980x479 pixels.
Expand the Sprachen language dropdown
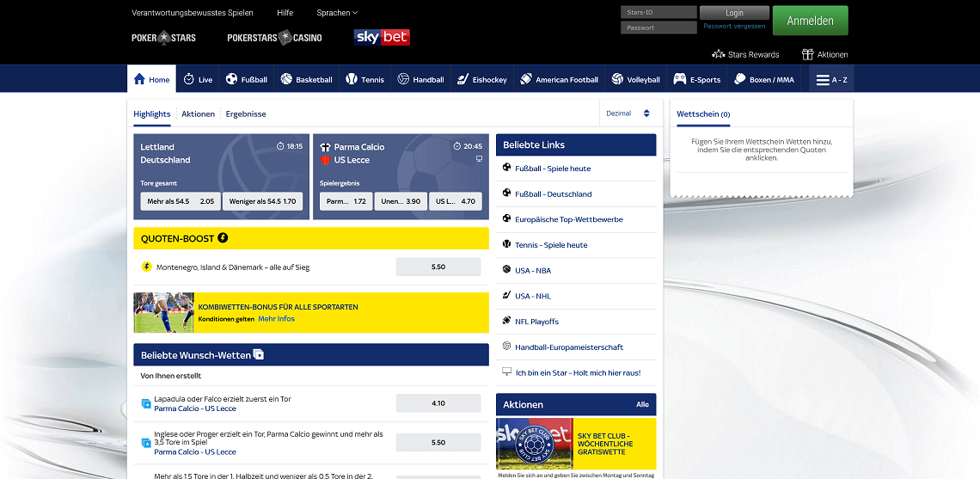(337, 13)
